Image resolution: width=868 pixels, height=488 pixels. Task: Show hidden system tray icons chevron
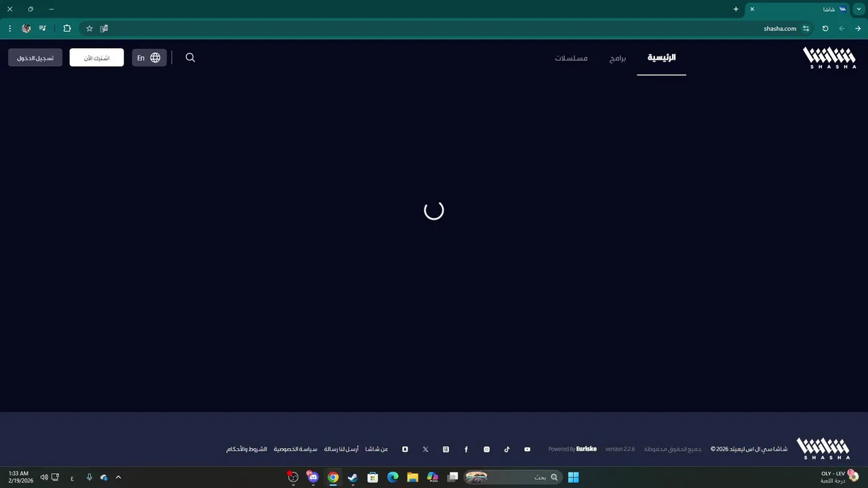(118, 477)
